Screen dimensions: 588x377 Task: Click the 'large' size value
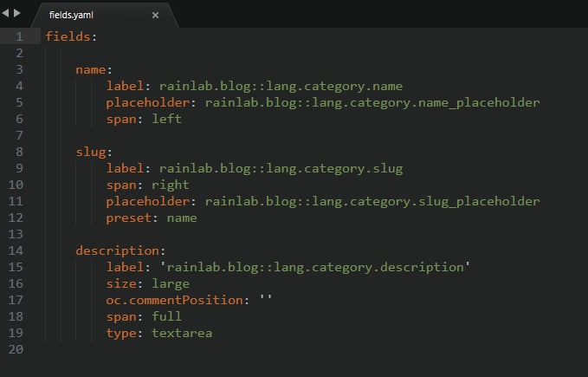171,284
